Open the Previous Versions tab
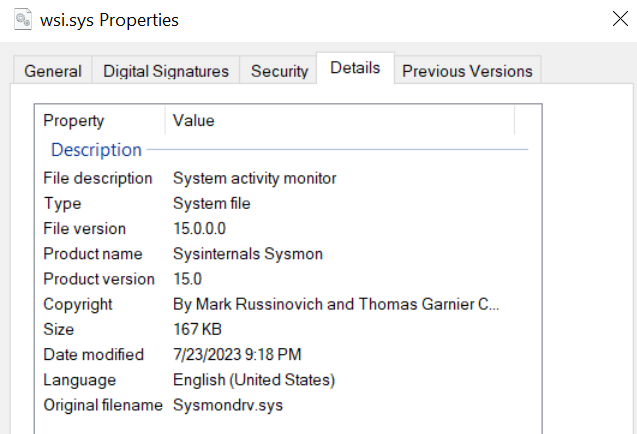637x434 pixels. point(467,71)
